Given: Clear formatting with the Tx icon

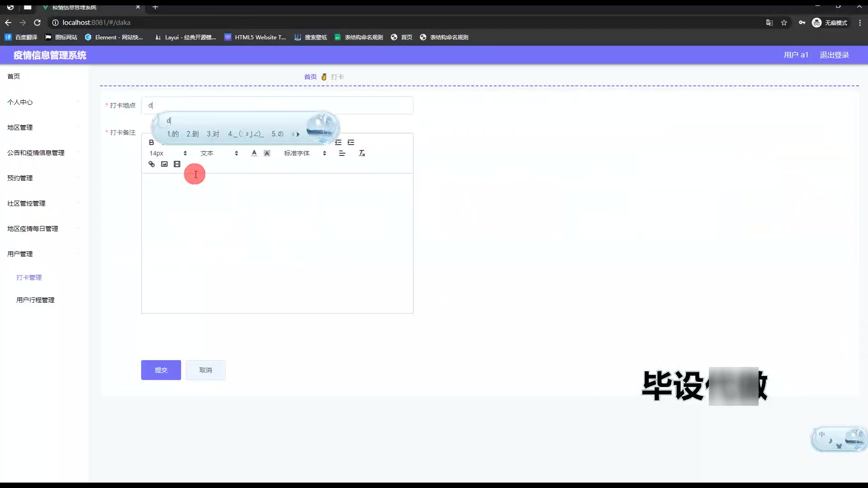Looking at the screenshot, I should (x=362, y=153).
